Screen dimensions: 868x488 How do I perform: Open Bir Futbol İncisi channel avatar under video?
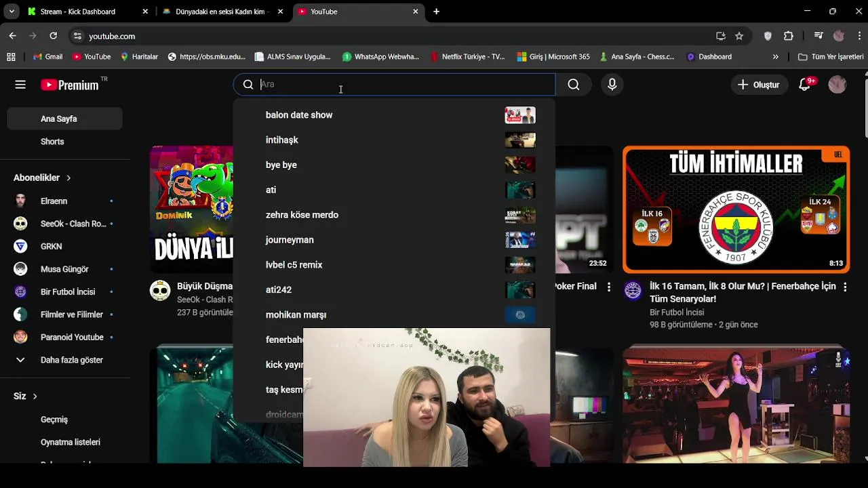point(633,291)
